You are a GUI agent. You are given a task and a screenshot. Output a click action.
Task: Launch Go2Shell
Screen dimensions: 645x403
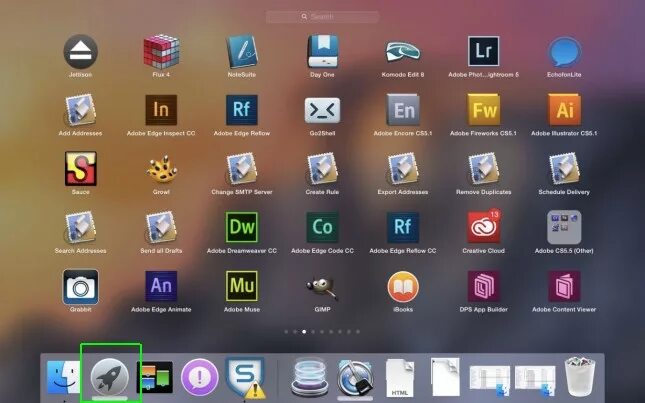tap(322, 110)
